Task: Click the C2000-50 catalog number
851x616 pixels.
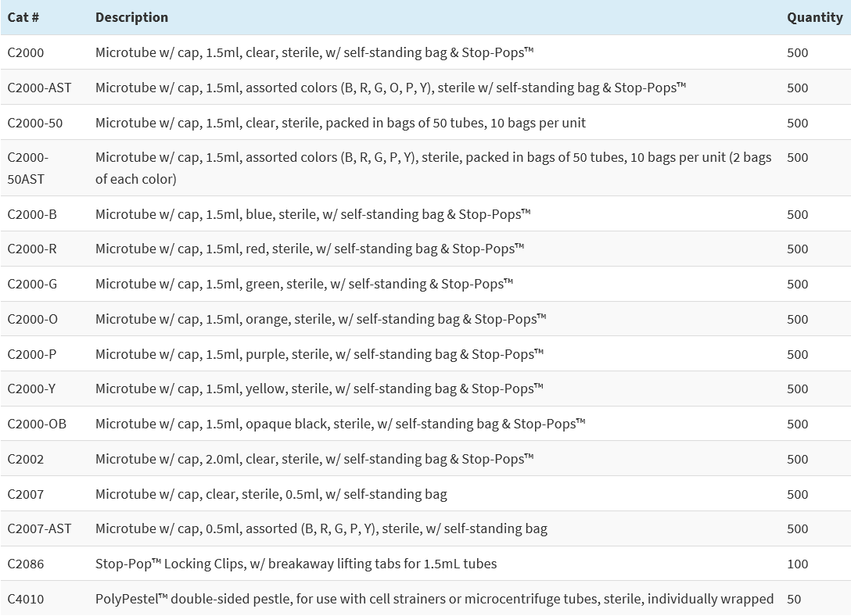Action: (34, 123)
